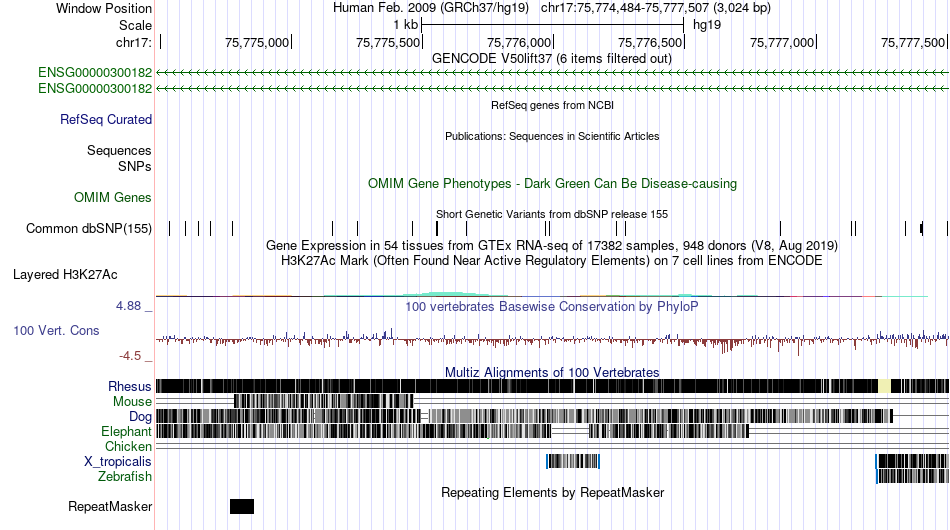Click the OMIM Gene Phenotypes track title

tap(553, 184)
